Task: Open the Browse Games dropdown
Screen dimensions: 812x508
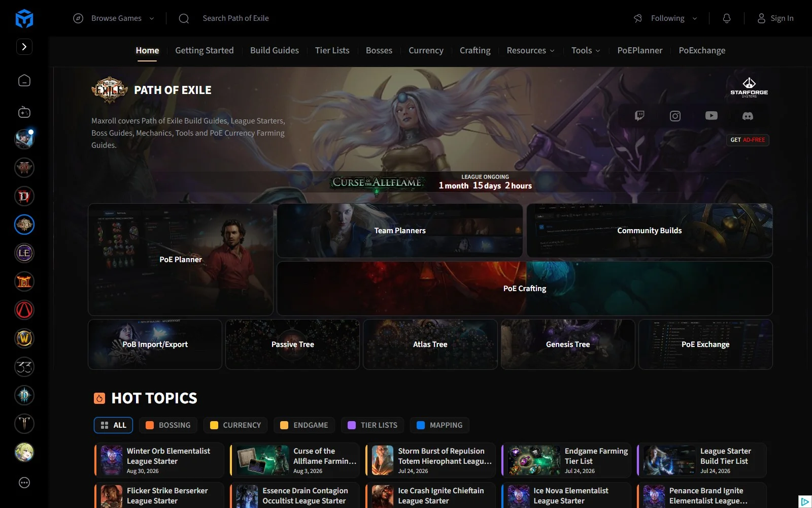Action: click(114, 18)
